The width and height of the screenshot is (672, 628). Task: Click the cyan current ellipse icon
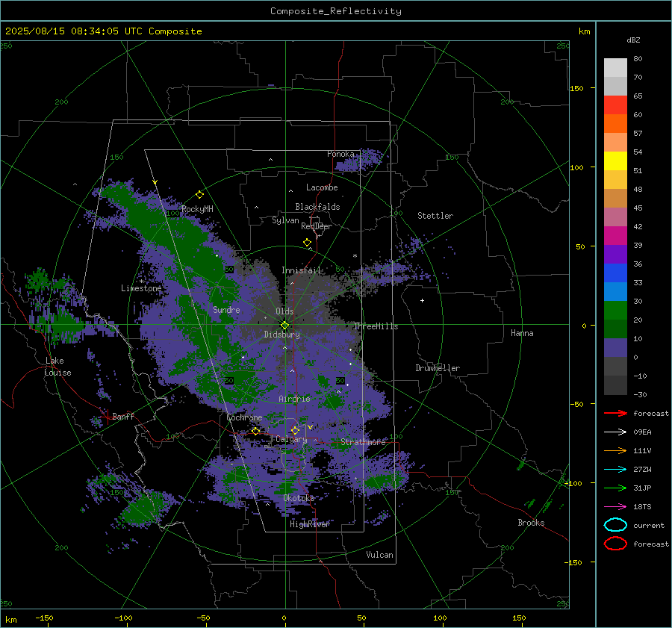[615, 525]
